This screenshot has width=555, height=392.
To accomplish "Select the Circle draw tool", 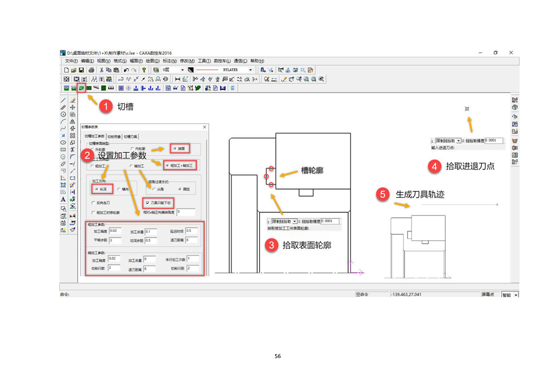I will [x=63, y=114].
